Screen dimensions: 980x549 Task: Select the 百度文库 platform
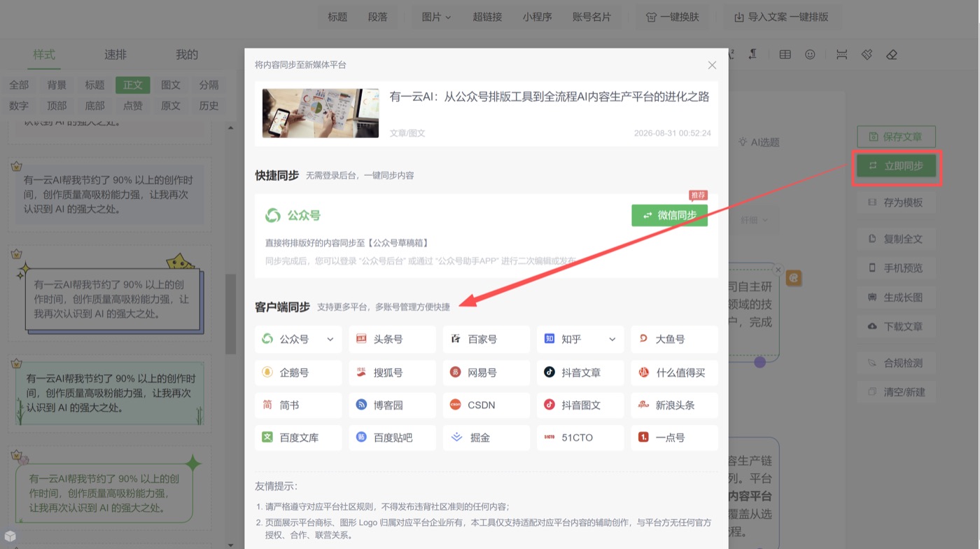point(298,438)
